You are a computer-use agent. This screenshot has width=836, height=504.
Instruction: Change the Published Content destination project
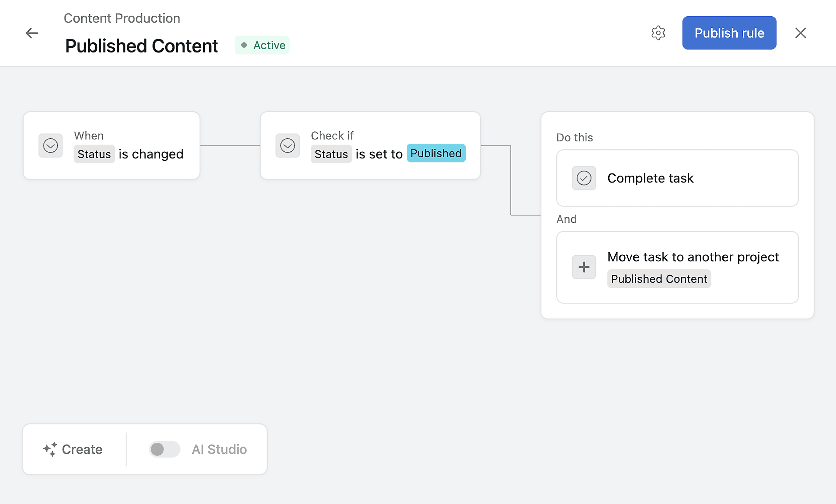tap(658, 278)
